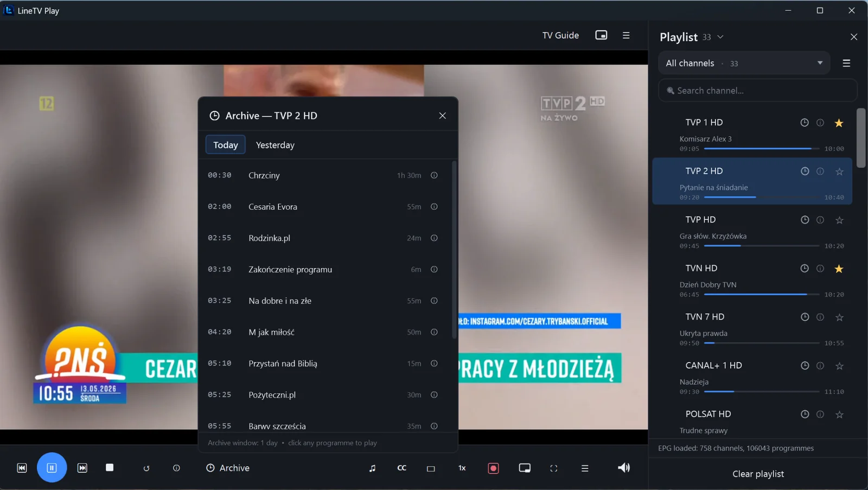Show info for Rodzinka.pl programme
This screenshot has width=868, height=490.
[x=434, y=238]
